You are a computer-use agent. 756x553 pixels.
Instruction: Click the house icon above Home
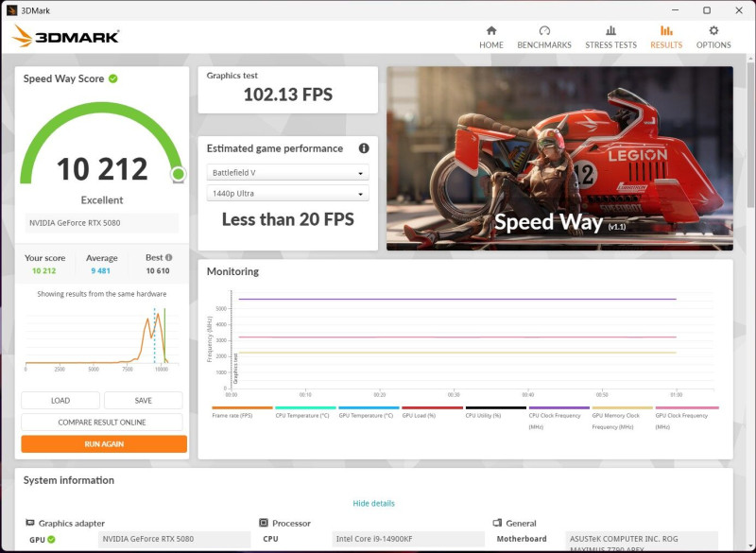(x=491, y=31)
